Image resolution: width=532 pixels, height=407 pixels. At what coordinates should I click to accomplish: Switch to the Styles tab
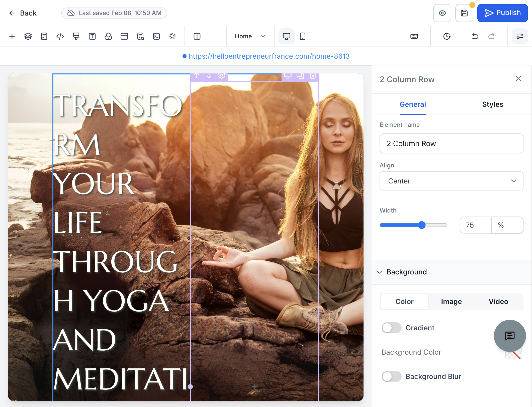(493, 104)
